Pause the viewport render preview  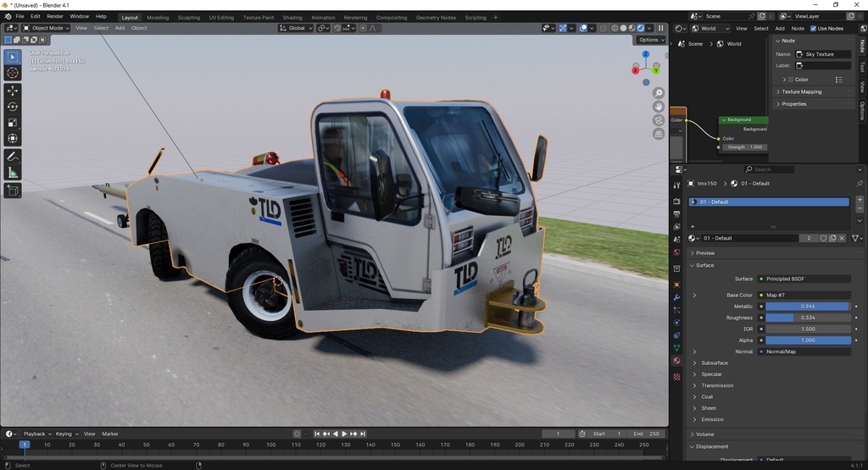point(661,28)
